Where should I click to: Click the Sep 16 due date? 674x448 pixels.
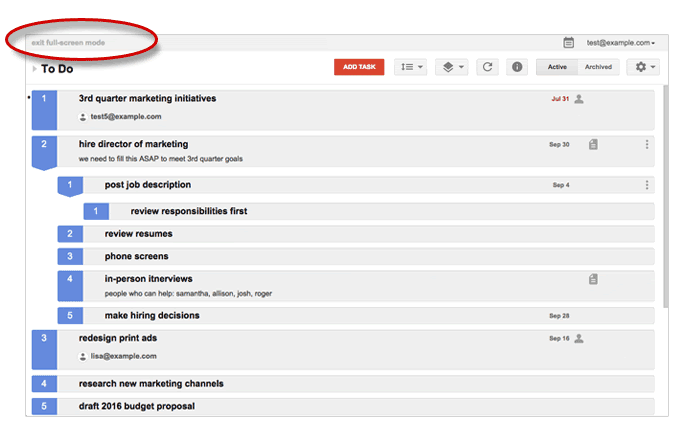click(559, 338)
